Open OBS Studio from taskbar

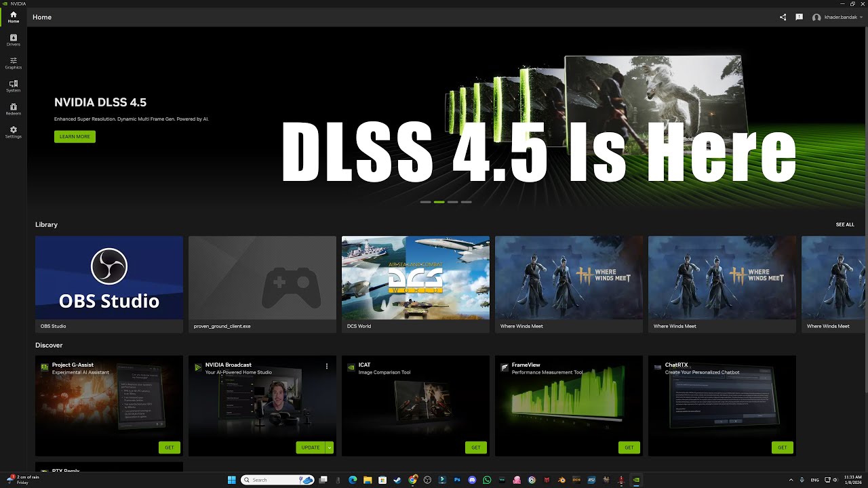coord(427,480)
